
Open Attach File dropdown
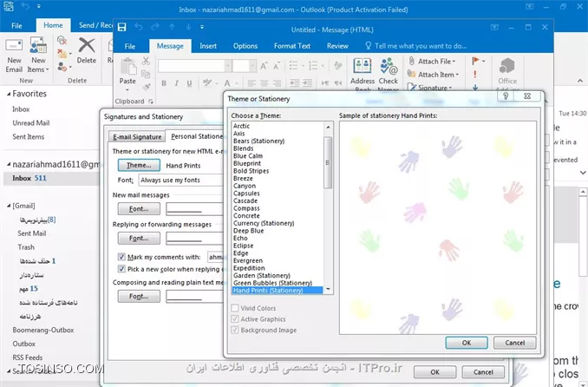433,62
